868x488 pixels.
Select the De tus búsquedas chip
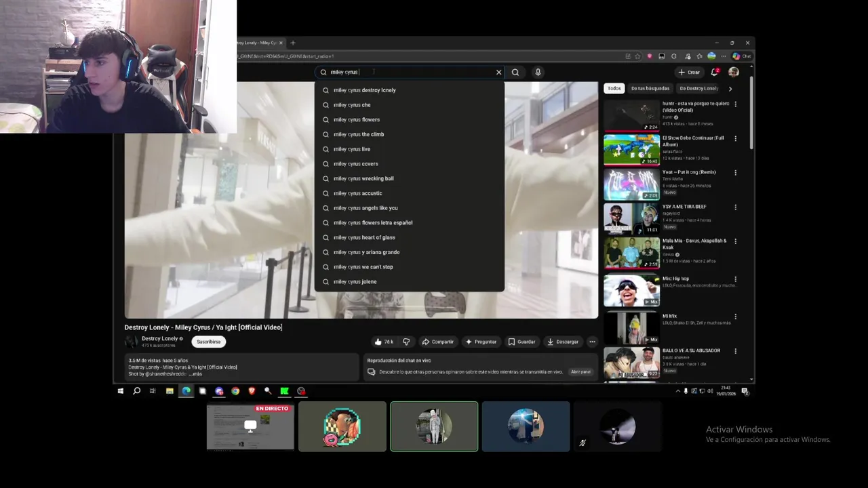650,88
